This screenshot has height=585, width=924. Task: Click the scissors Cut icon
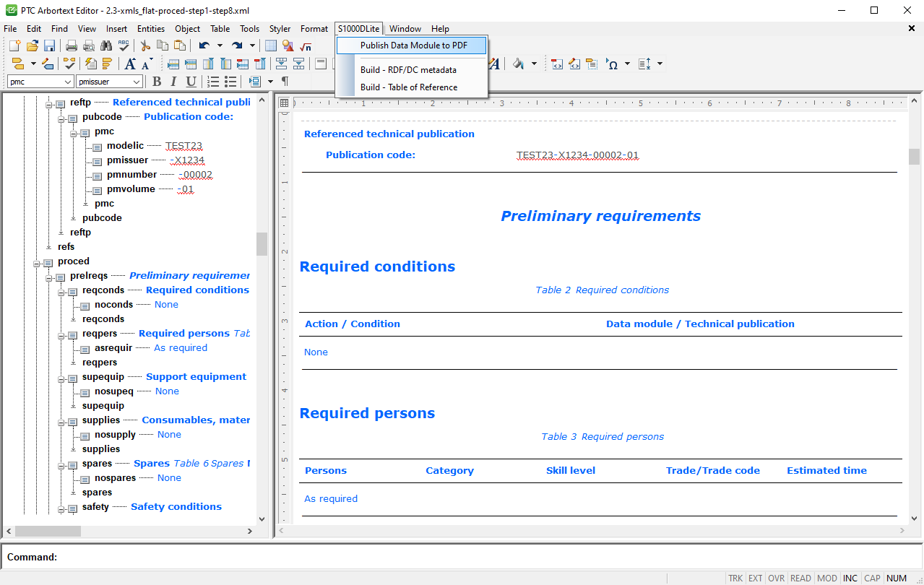[x=145, y=46]
